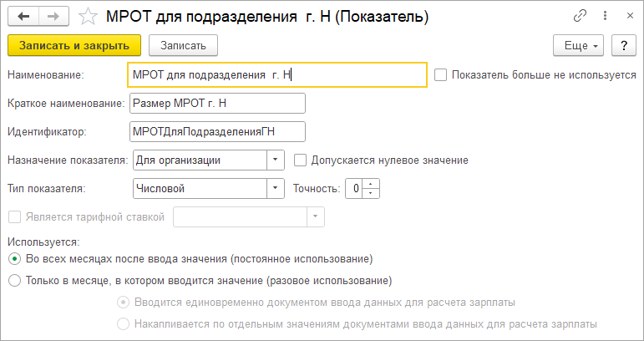644x341 pixels.
Task: Select 'Только в месяце' разовое использование radio
Action: pos(14,281)
